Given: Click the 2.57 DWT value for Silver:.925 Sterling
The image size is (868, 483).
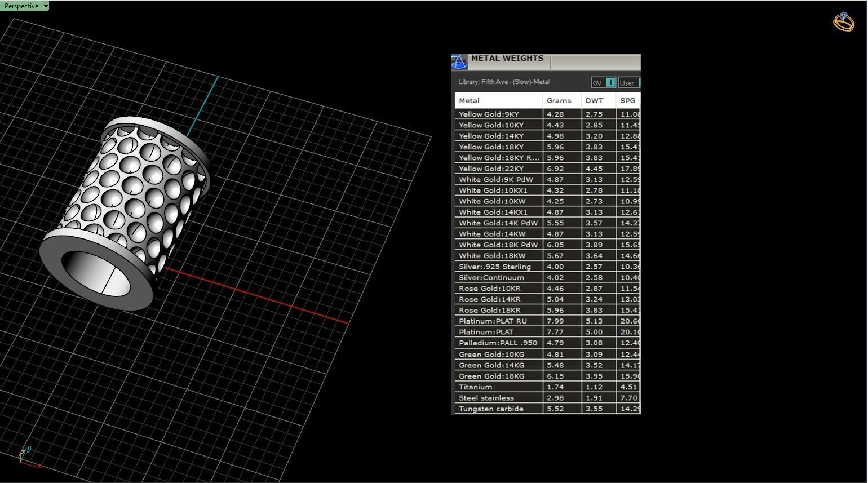Looking at the screenshot, I should [x=594, y=267].
